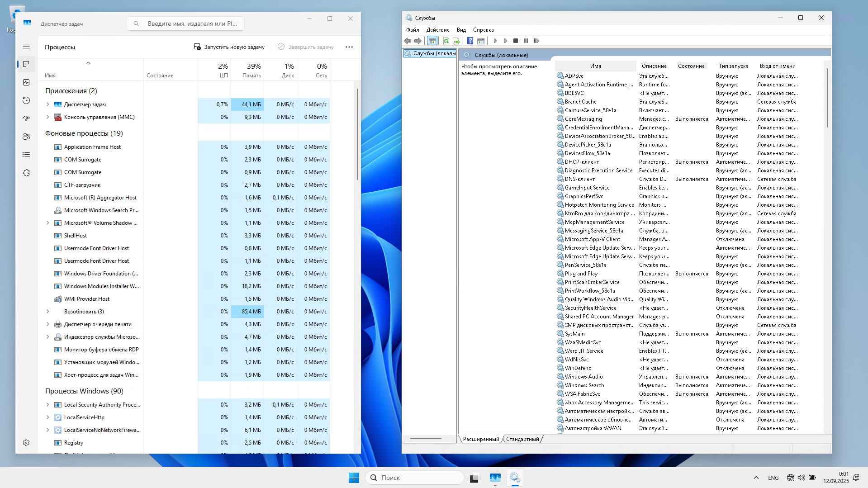This screenshot has width=868, height=488.
Task: Open Help icon in Services toolbar
Action: click(470, 41)
